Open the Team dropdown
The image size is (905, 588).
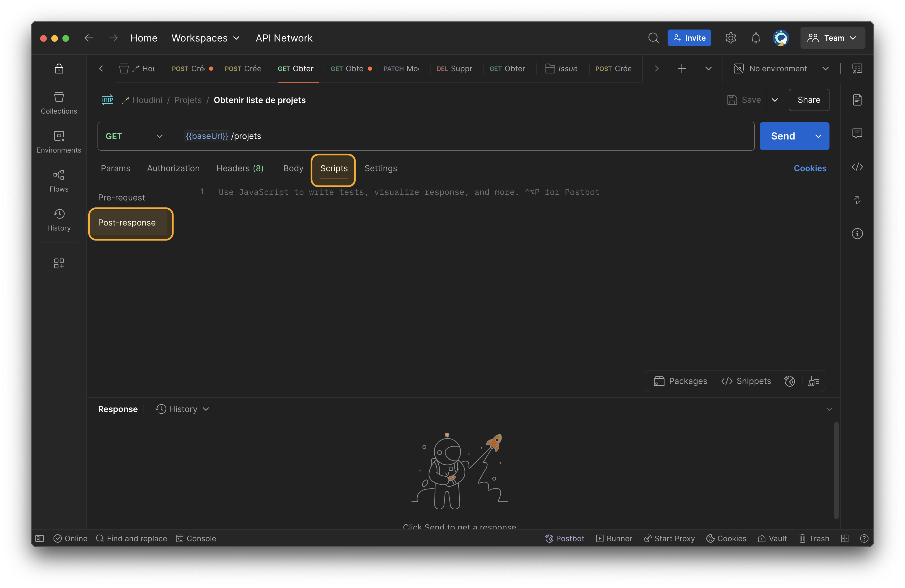[x=832, y=38]
